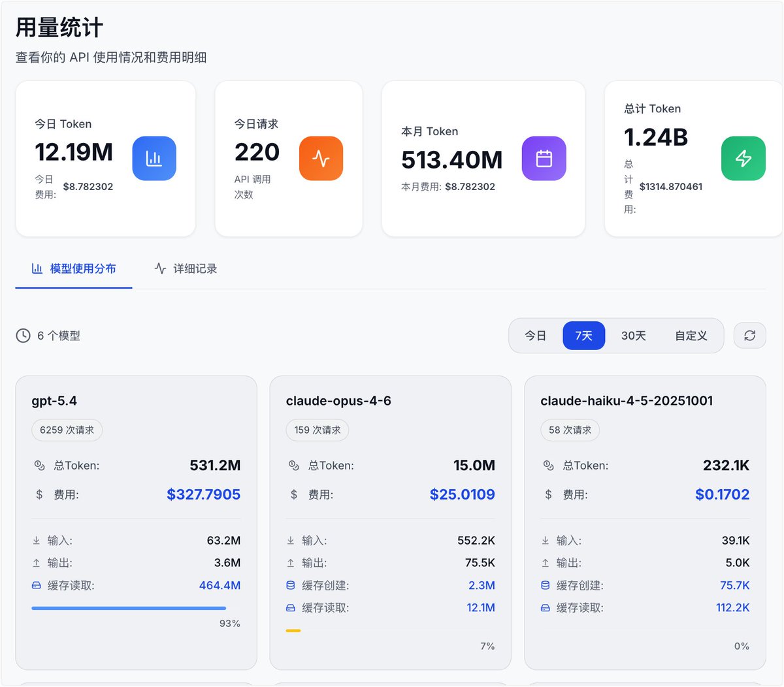The width and height of the screenshot is (784, 687).
Task: Click the 缓存创建 database icon in claude-haiku-4-5 card
Action: pos(545,586)
